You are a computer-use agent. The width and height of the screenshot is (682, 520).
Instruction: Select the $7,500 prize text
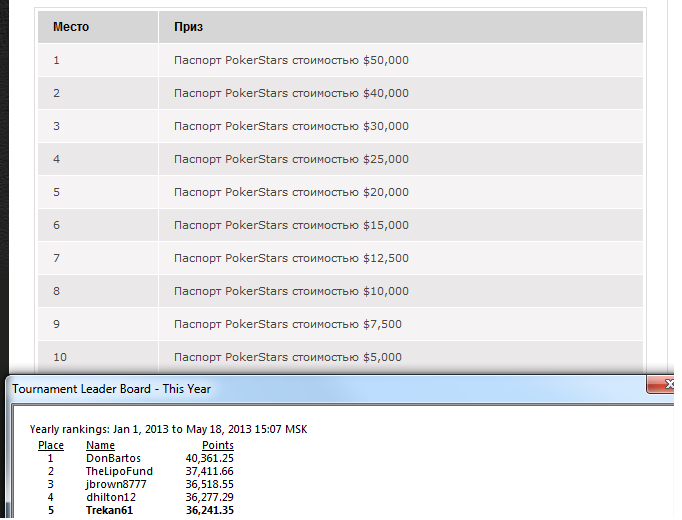click(x=288, y=324)
